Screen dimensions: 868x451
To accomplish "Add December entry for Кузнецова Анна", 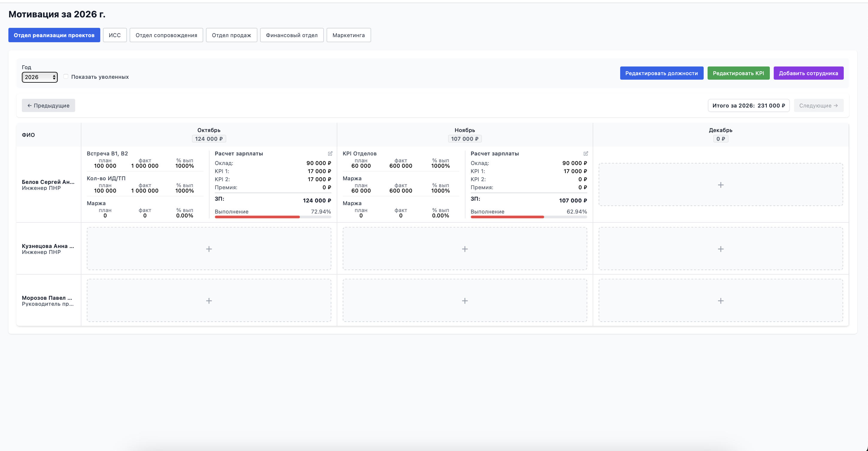I will pyautogui.click(x=720, y=249).
